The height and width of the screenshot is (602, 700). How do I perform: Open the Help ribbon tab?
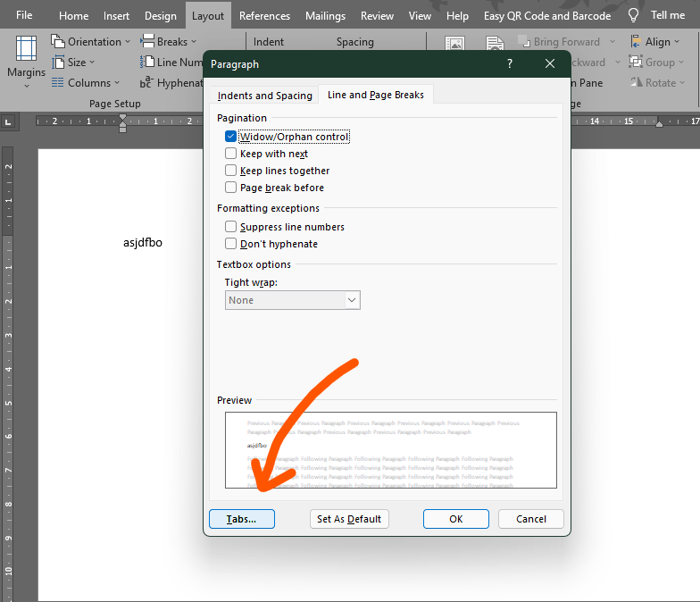click(x=457, y=16)
